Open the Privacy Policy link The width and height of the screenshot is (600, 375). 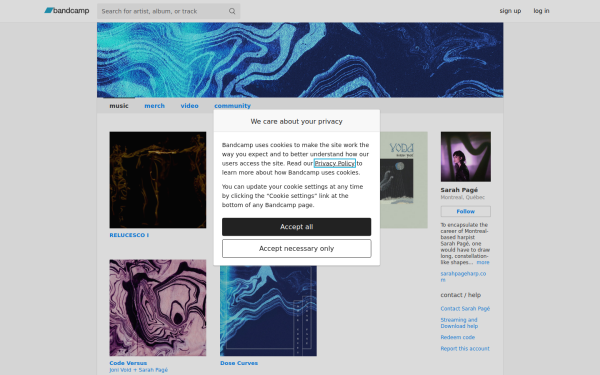tap(334, 163)
